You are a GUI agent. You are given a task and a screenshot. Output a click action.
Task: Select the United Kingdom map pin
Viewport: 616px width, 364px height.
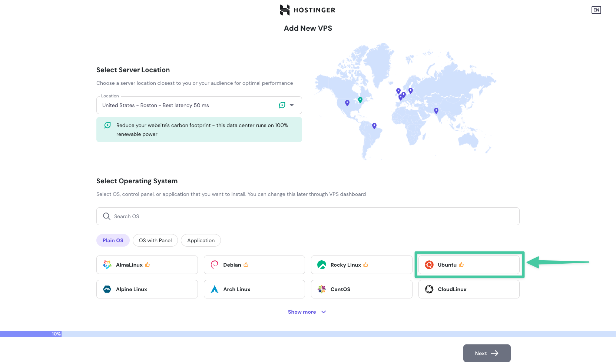point(398,91)
